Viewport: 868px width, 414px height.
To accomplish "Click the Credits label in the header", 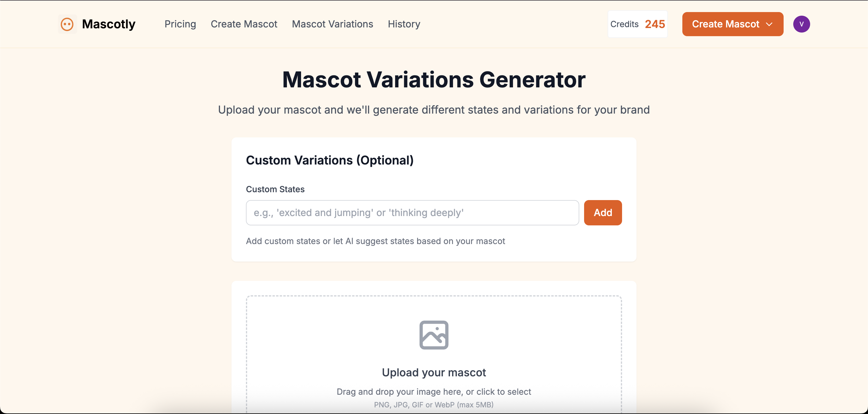I will (x=624, y=24).
